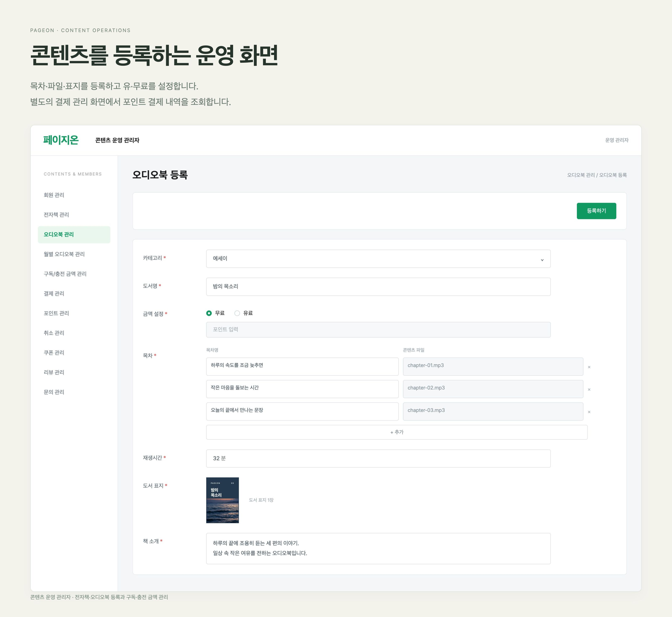Click the chapter-02.mp3 file field

click(493, 389)
